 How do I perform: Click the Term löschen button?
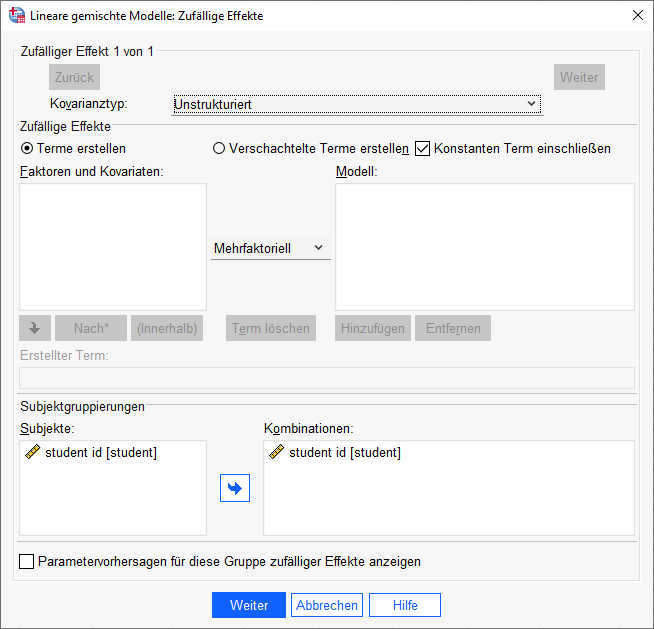point(271,328)
